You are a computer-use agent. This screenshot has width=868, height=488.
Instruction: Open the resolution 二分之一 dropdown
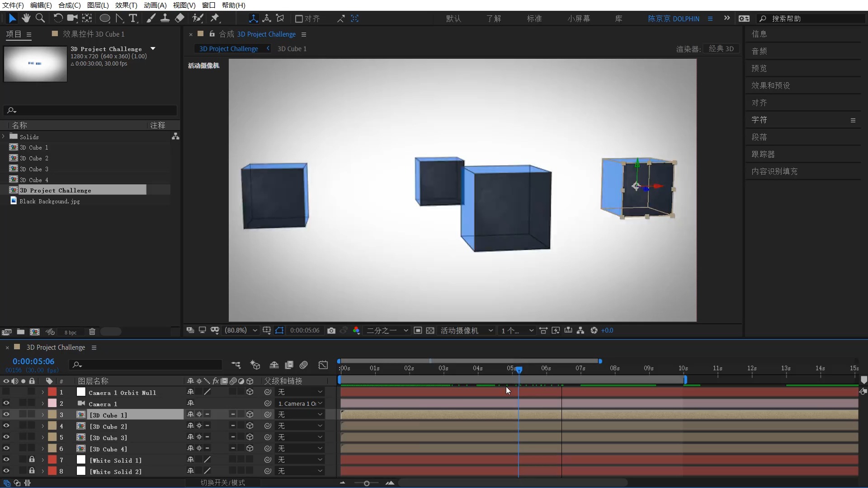pyautogui.click(x=387, y=331)
